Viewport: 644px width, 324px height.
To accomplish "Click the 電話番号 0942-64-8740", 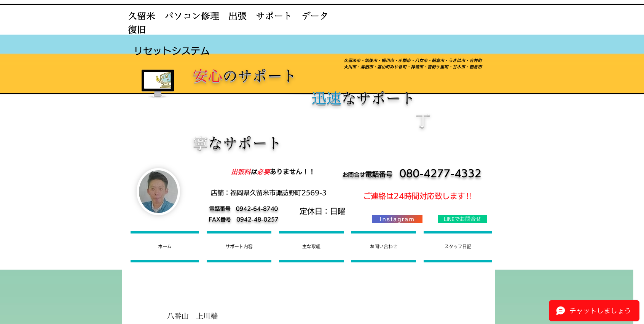I will [244, 209].
